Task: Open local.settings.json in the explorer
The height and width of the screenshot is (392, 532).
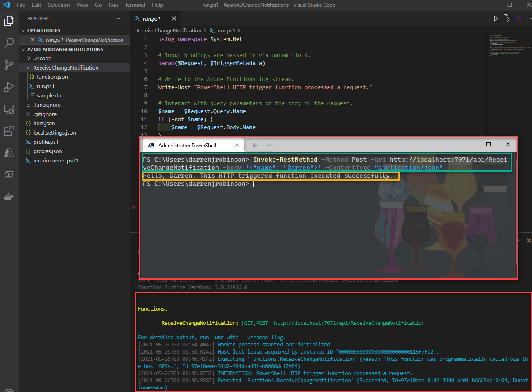Action: pyautogui.click(x=74, y=132)
